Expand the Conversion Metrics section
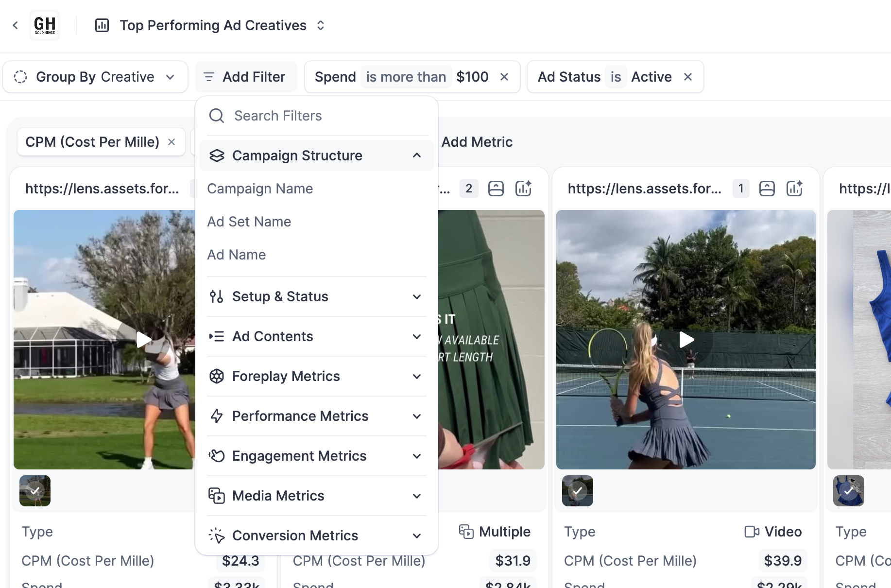This screenshot has height=588, width=891. [x=317, y=536]
